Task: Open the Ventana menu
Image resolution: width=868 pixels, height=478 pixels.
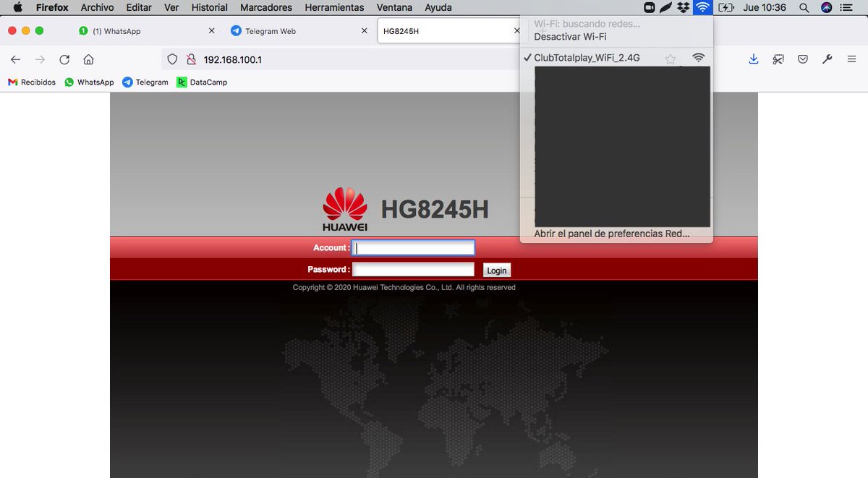Action: click(x=394, y=7)
